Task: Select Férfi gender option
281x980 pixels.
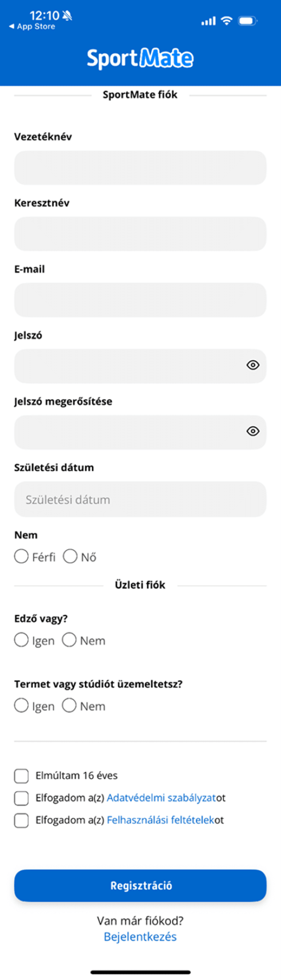Action: point(22,557)
